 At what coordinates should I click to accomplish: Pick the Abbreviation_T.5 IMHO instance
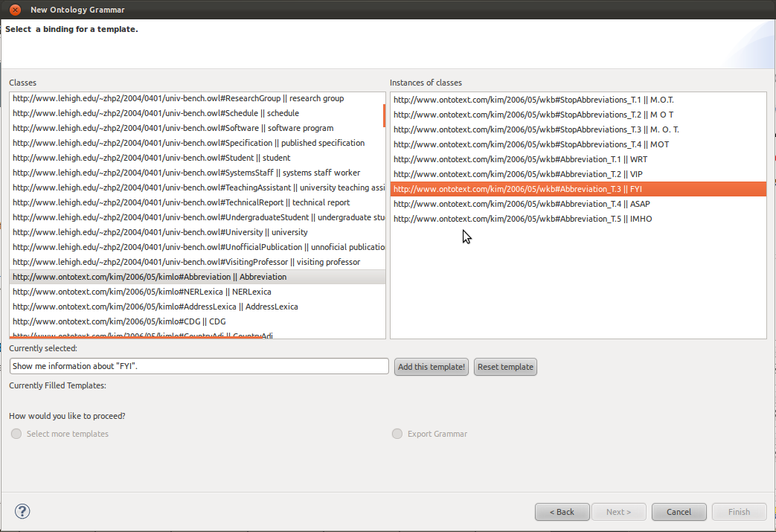[x=522, y=219]
